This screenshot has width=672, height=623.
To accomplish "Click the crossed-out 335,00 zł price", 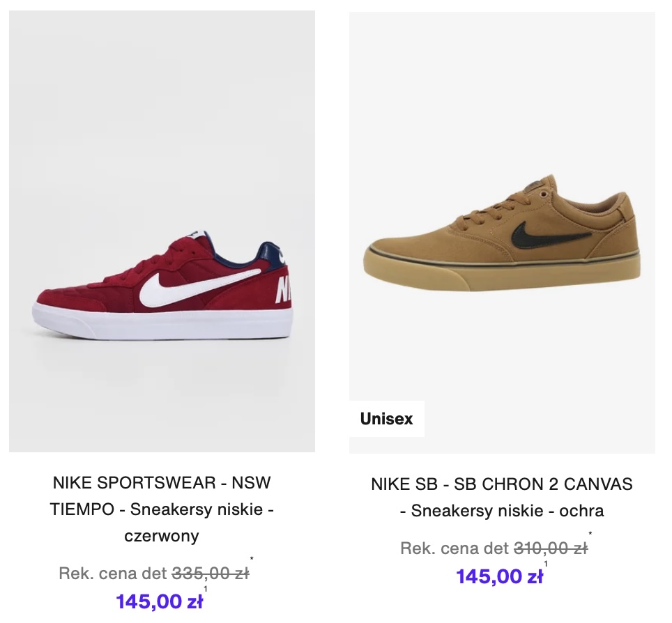I will [211, 574].
